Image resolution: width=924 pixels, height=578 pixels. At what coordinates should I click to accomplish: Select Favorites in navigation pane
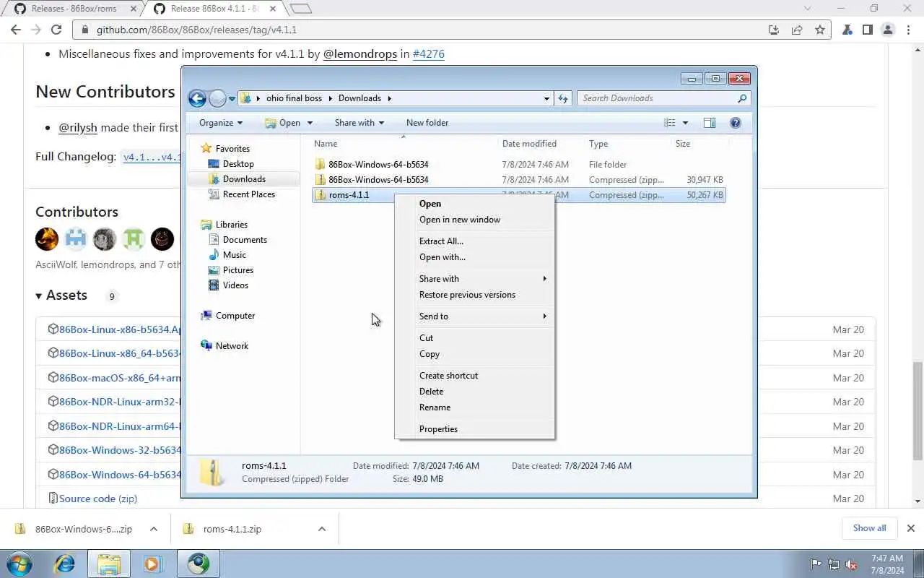232,149
